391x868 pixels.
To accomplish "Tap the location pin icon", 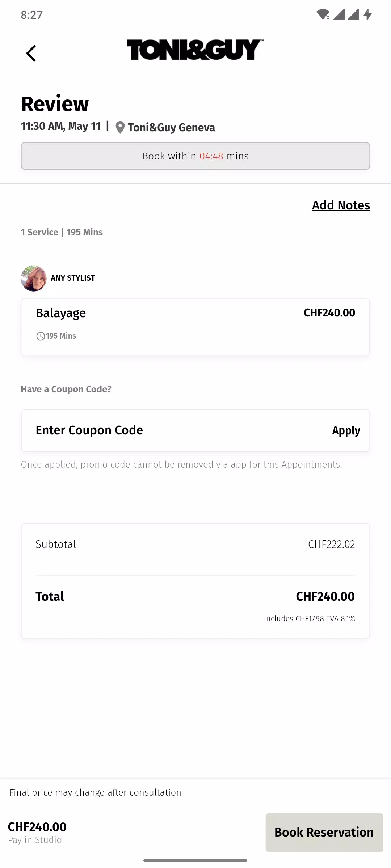I will 120,127.
